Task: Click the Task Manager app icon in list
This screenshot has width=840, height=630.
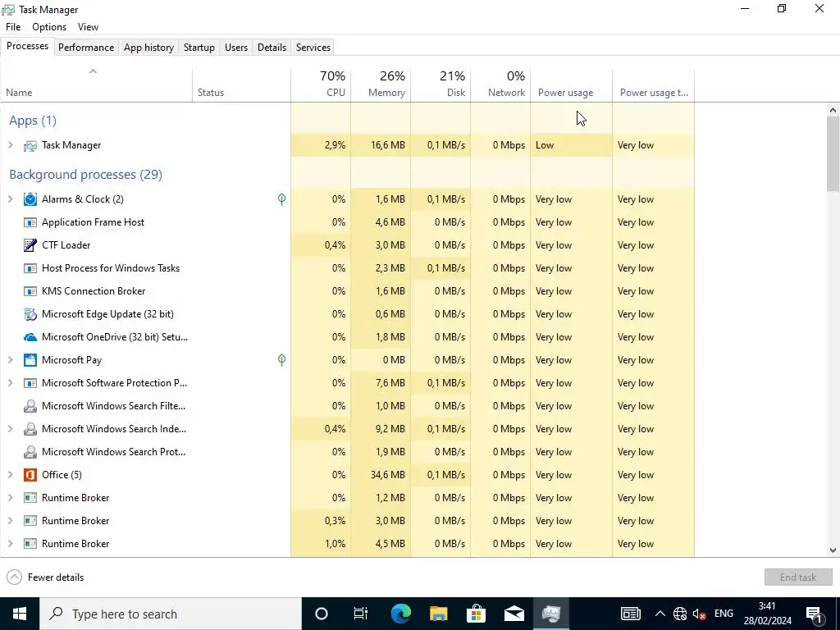Action: (30, 146)
